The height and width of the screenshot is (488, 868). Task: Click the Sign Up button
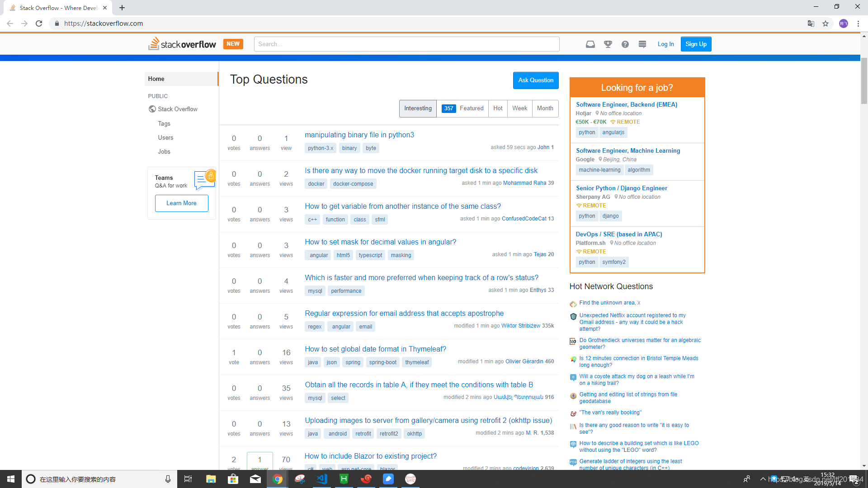(696, 44)
